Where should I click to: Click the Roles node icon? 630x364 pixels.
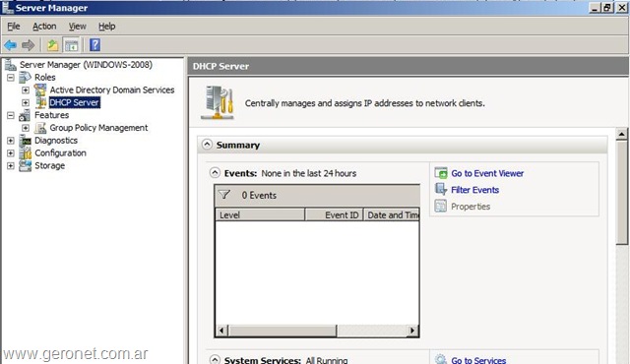click(x=25, y=77)
